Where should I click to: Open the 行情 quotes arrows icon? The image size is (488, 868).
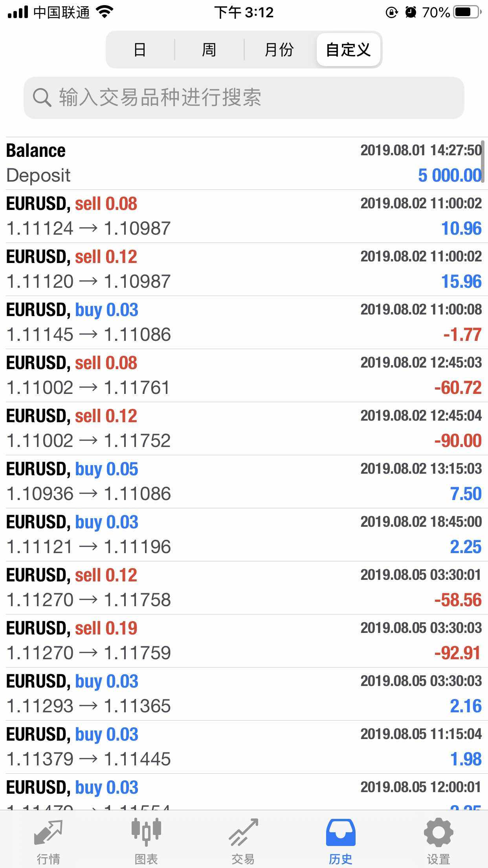pos(48,833)
